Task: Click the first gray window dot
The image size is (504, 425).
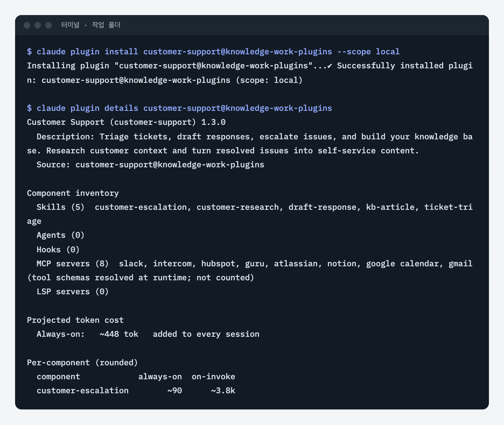Action: point(27,25)
